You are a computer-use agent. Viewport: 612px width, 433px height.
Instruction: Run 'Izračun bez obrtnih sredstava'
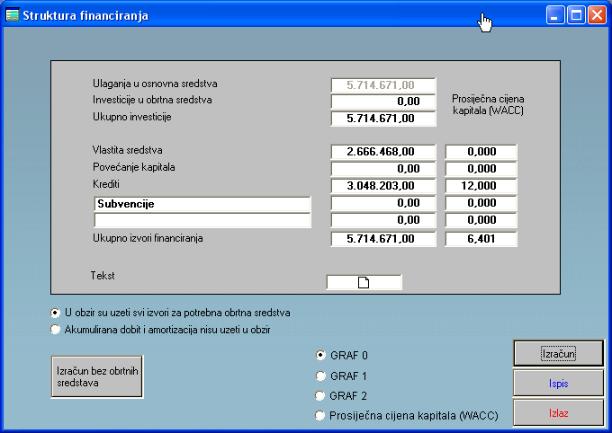tap(97, 377)
